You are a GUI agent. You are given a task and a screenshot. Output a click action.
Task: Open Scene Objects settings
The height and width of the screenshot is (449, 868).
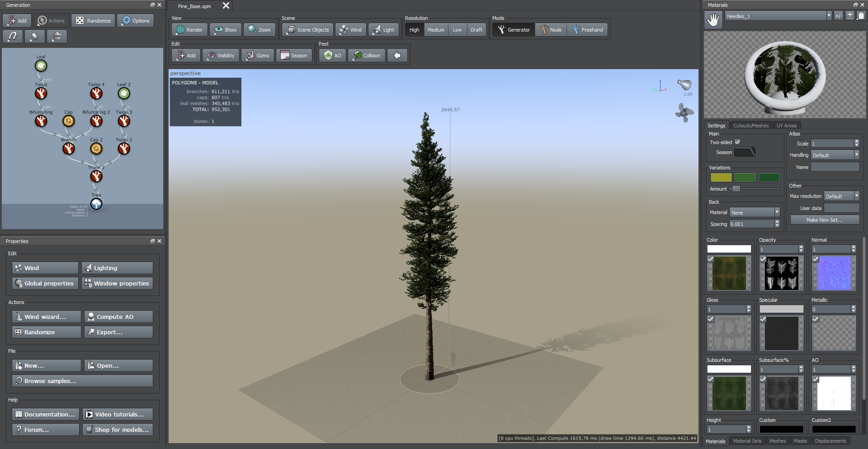point(308,30)
